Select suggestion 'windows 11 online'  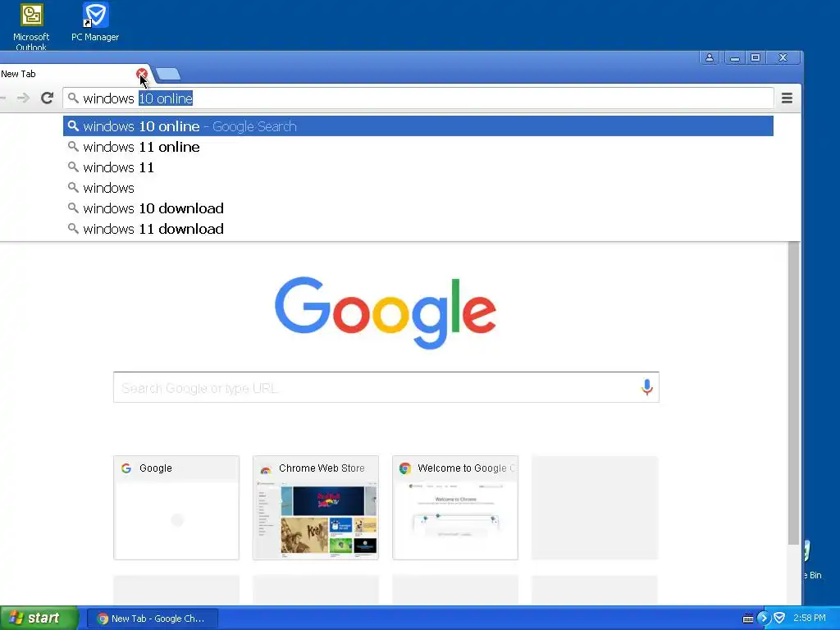pos(418,147)
